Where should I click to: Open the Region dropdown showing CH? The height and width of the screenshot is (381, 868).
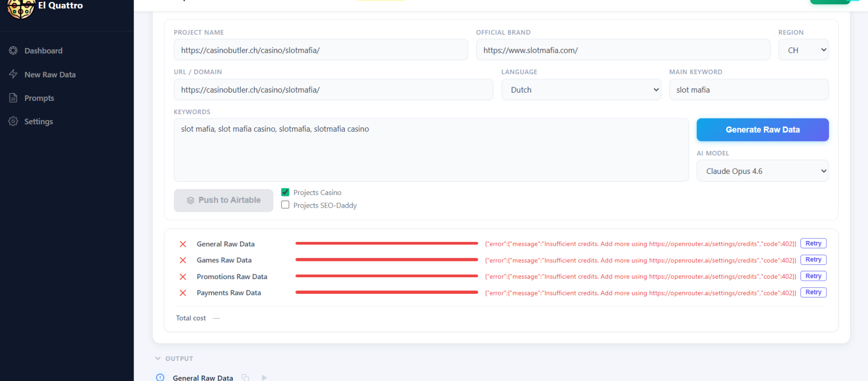tap(803, 50)
